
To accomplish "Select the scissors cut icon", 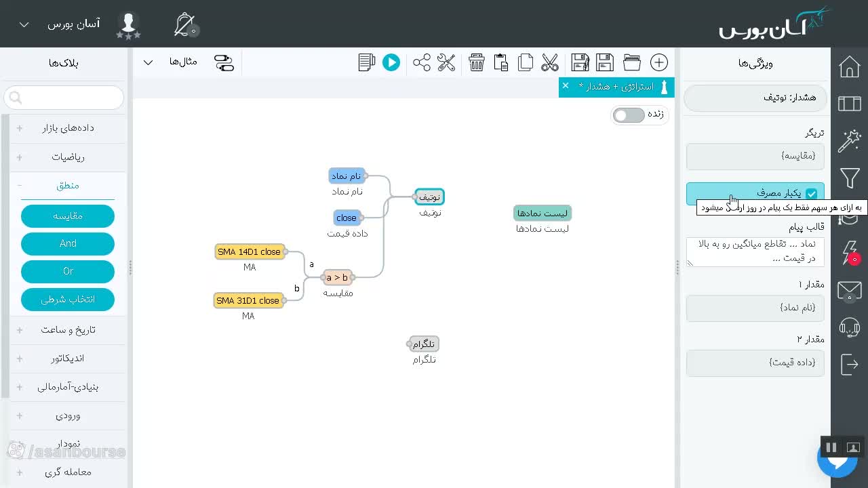I will tap(550, 62).
